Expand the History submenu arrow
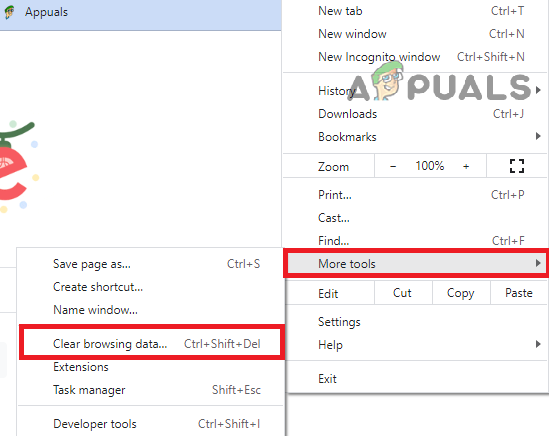 coord(538,90)
